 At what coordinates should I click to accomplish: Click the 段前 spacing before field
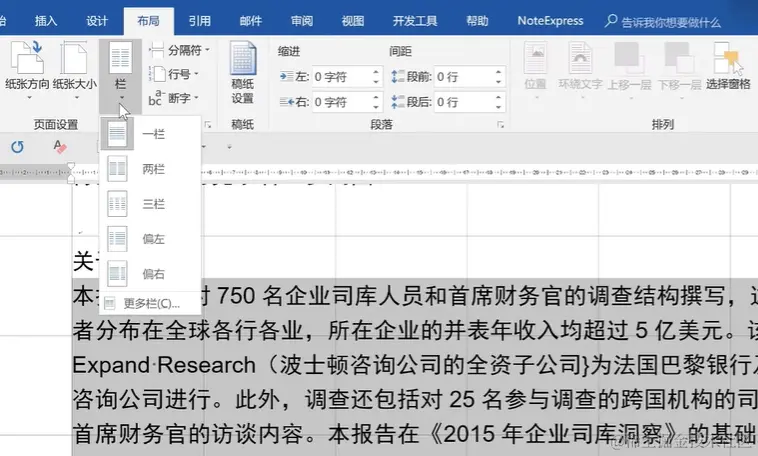click(x=464, y=77)
